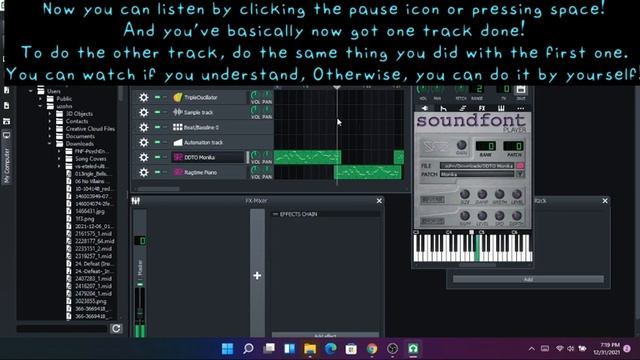640x360 pixels.
Task: Expand the Documents folder
Action: coord(50,136)
